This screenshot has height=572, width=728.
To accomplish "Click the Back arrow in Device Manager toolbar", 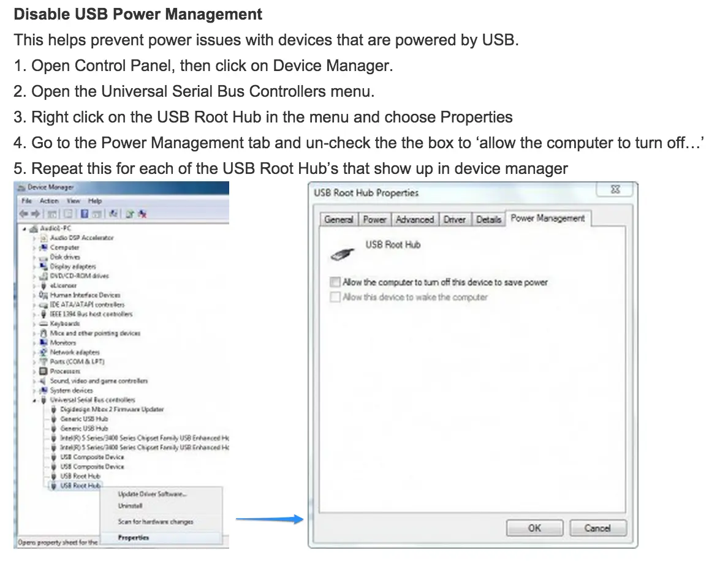I will pos(25,214).
